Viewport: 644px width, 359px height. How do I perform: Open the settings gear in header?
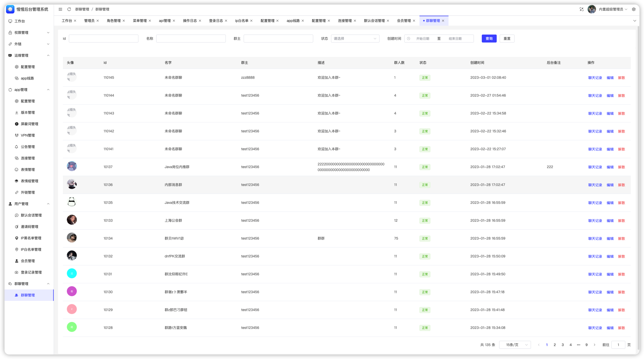click(x=634, y=9)
